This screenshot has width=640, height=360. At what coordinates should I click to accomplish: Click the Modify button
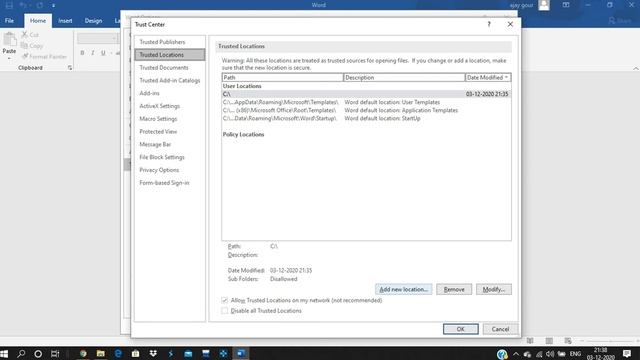point(493,289)
